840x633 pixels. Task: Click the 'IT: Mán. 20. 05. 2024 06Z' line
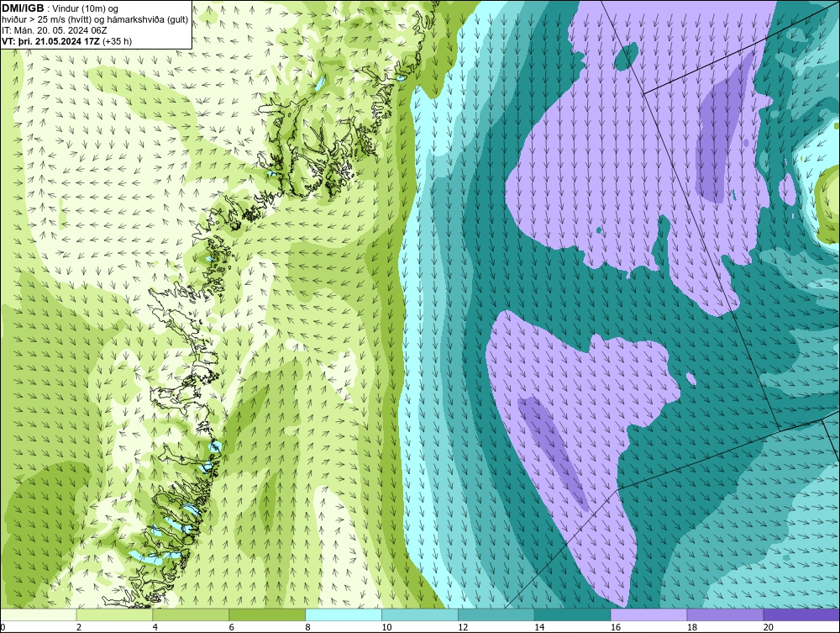[x=54, y=30]
